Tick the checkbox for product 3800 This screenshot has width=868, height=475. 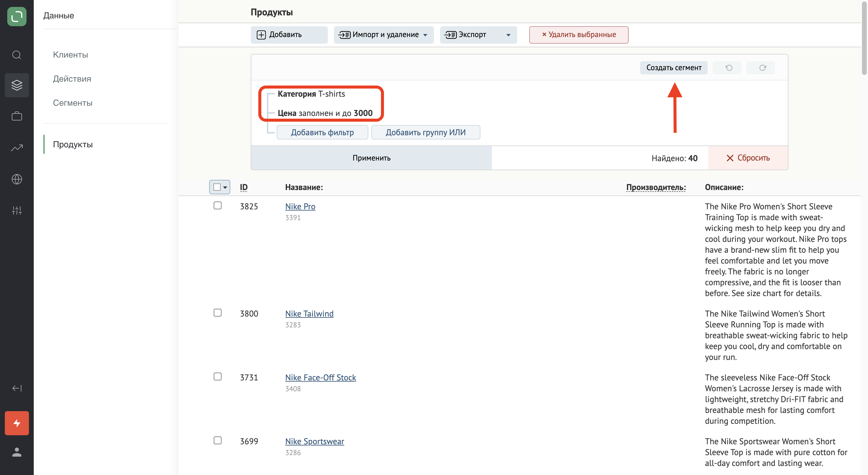[218, 313]
